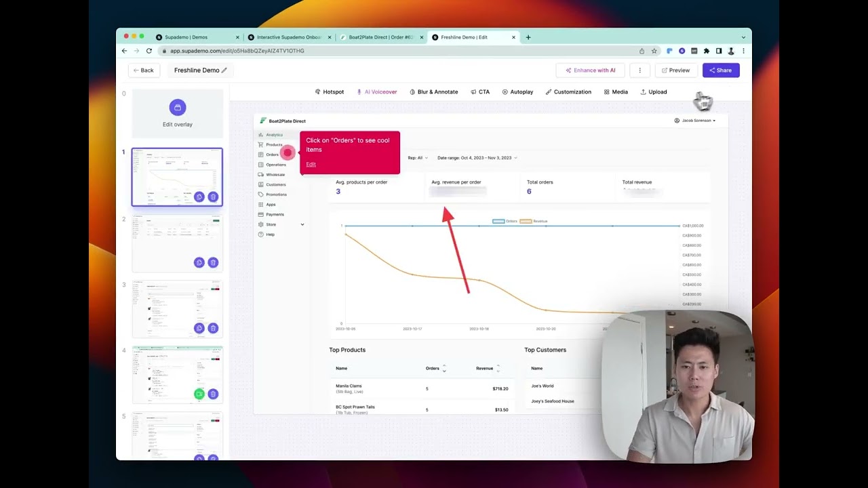Select slide 3 thumbnail
Image resolution: width=868 pixels, height=488 pixels.
click(177, 308)
